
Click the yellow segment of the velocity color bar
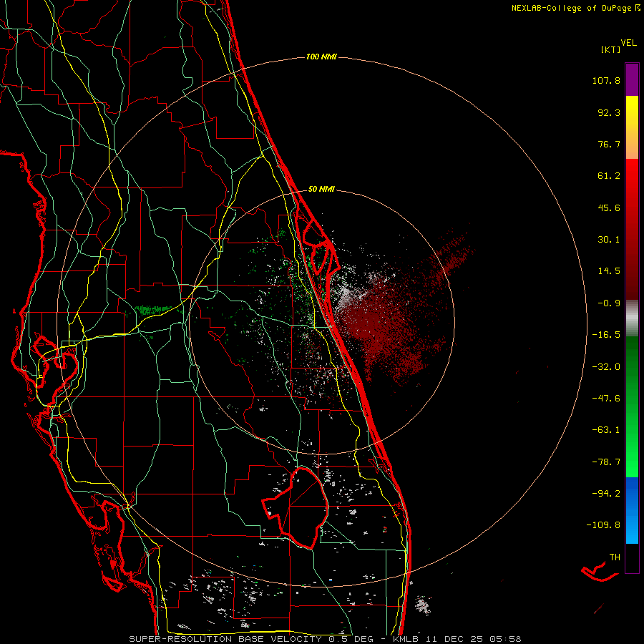click(632, 127)
